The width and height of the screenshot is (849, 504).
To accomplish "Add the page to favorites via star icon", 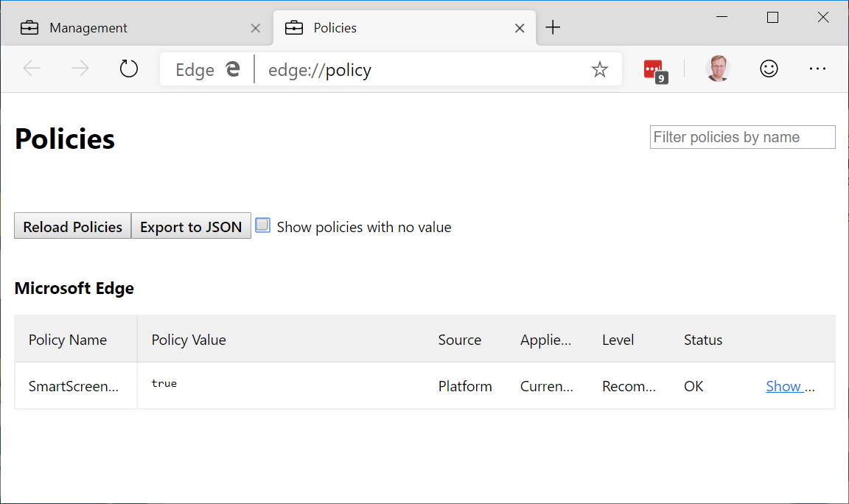I will 599,69.
